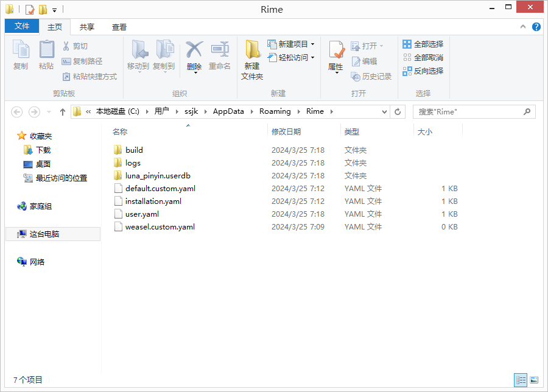Expand chevron after Roaming in address bar
548x392 pixels.
299,111
